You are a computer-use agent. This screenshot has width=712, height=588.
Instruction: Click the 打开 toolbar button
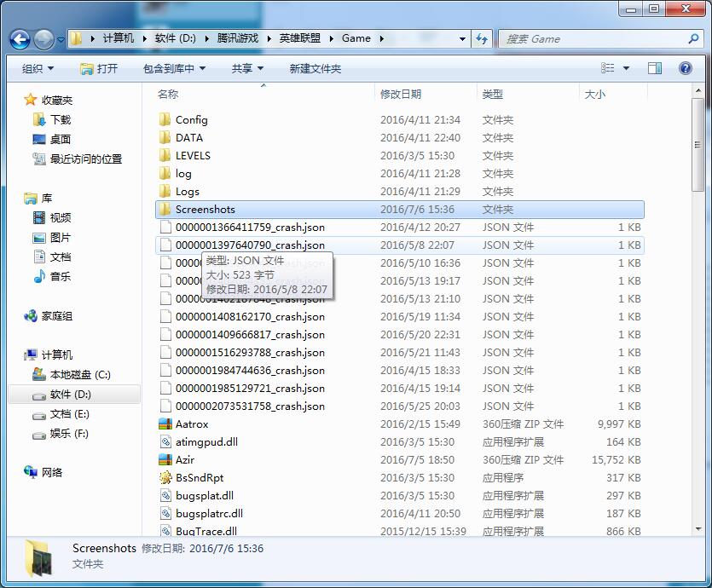[99, 68]
